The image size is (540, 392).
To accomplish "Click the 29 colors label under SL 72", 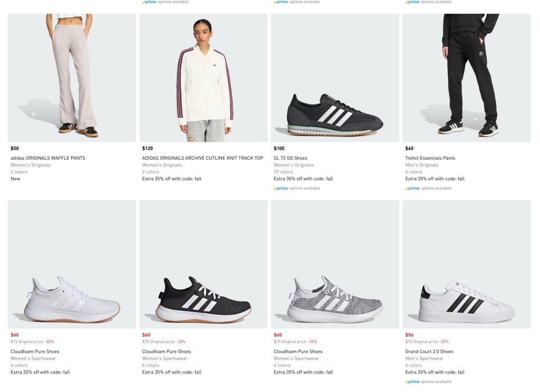I will tap(283, 172).
